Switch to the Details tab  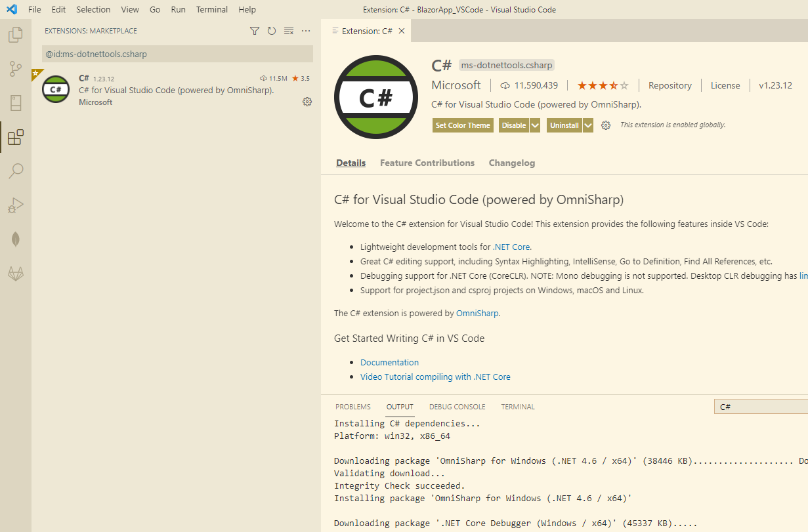(351, 163)
